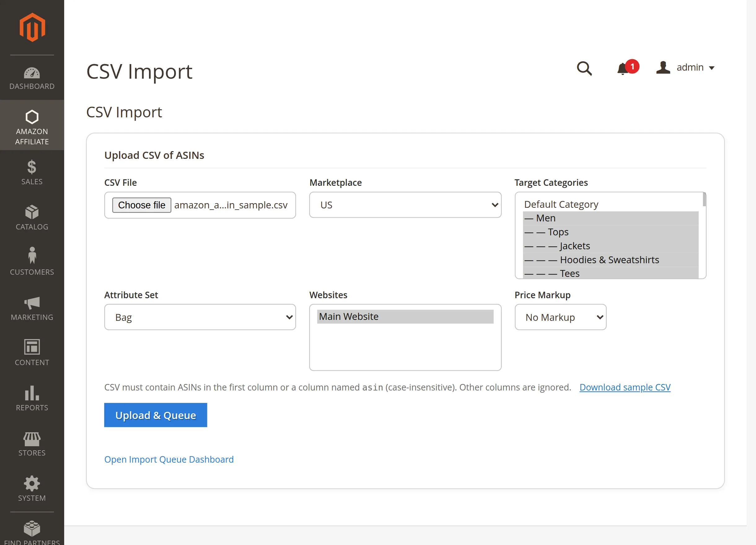Open the Reports menu
This screenshot has width=756, height=545.
(32, 399)
